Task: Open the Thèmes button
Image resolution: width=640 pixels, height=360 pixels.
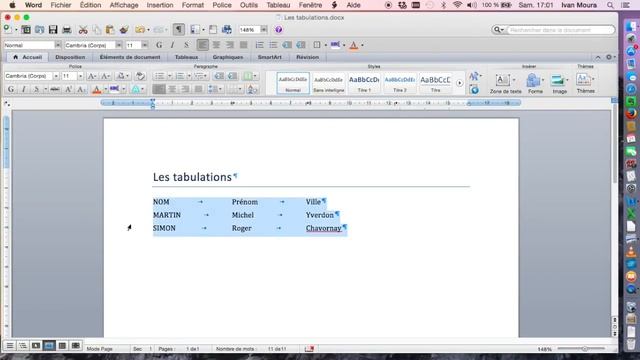Action: click(x=585, y=83)
